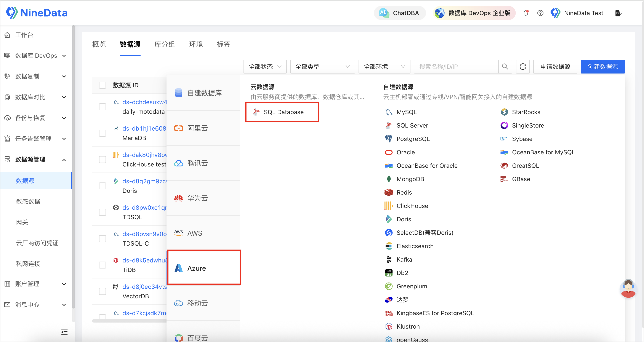This screenshot has height=342, width=644.
Task: Switch language with the translate icon
Action: tap(619, 13)
